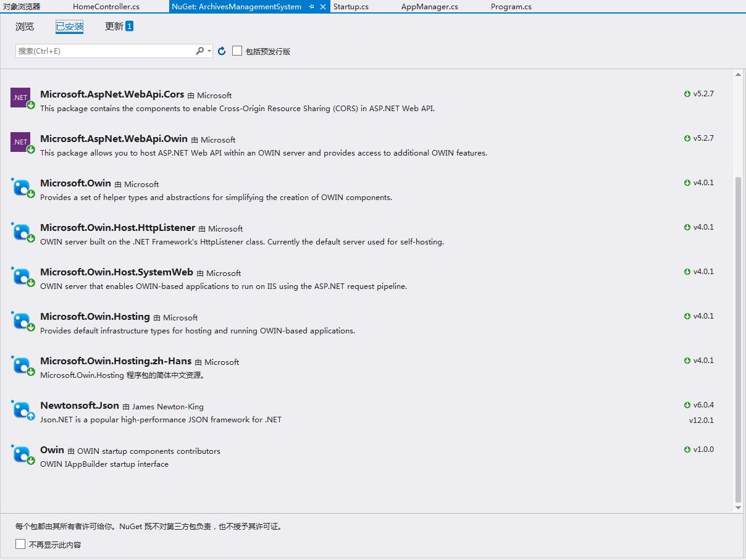Viewport: 746px width, 560px height.
Task: Click the package list scrollbar down arrow
Action: coord(738,508)
